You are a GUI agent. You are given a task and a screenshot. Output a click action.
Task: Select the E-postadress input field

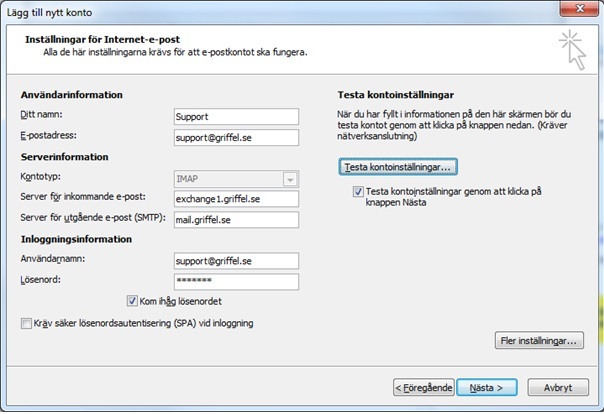tap(236, 137)
